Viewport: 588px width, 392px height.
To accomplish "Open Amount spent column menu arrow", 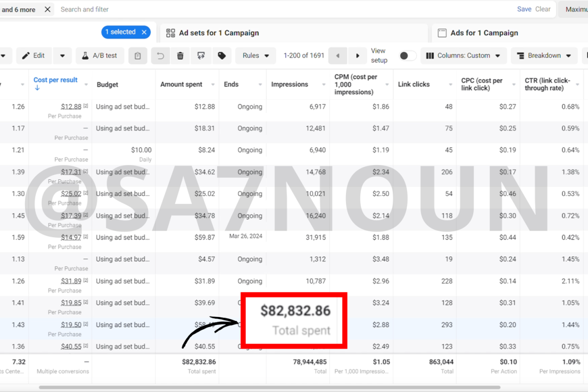I will click(x=213, y=85).
